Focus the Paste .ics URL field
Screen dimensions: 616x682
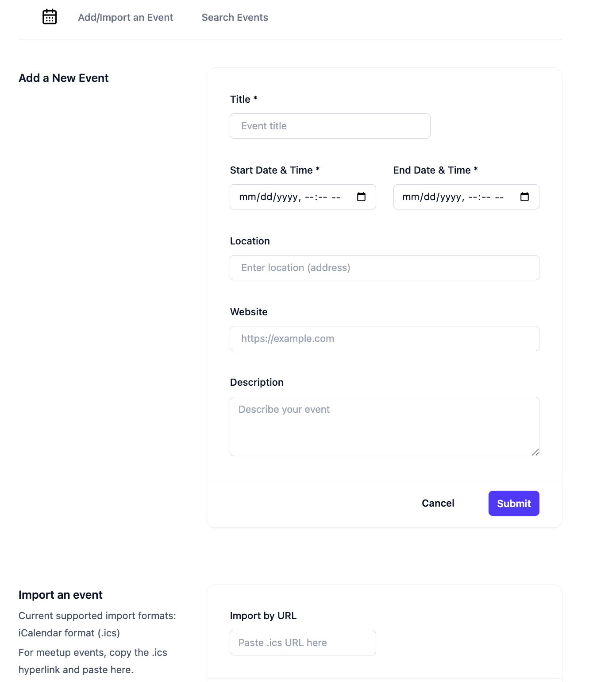click(x=303, y=643)
